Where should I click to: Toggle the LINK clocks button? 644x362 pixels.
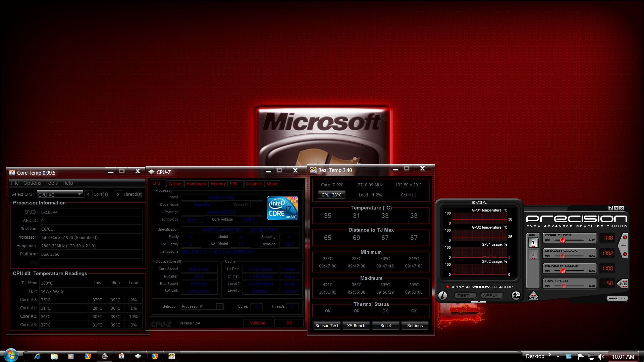point(623,245)
